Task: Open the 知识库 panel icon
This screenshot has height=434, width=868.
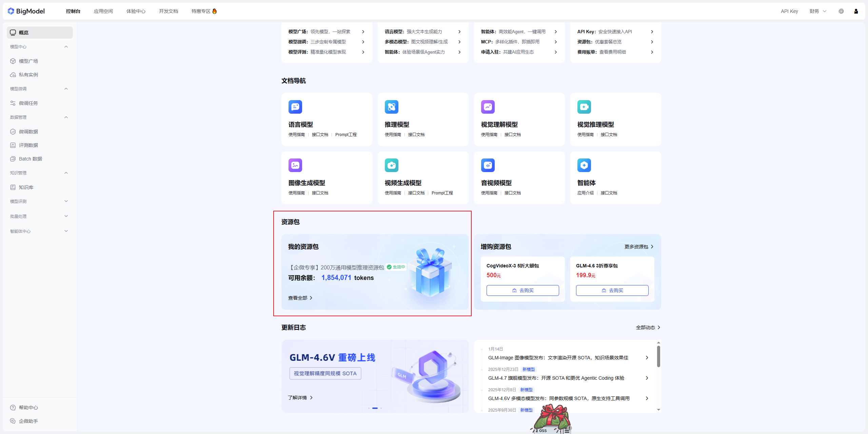Action: 13,187
